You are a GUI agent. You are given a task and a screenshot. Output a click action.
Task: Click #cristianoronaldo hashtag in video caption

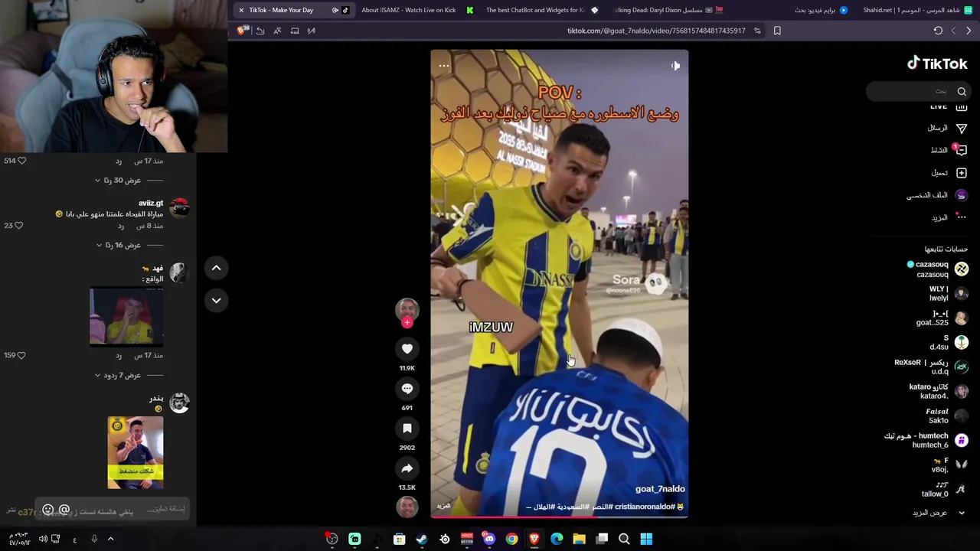[x=645, y=507]
